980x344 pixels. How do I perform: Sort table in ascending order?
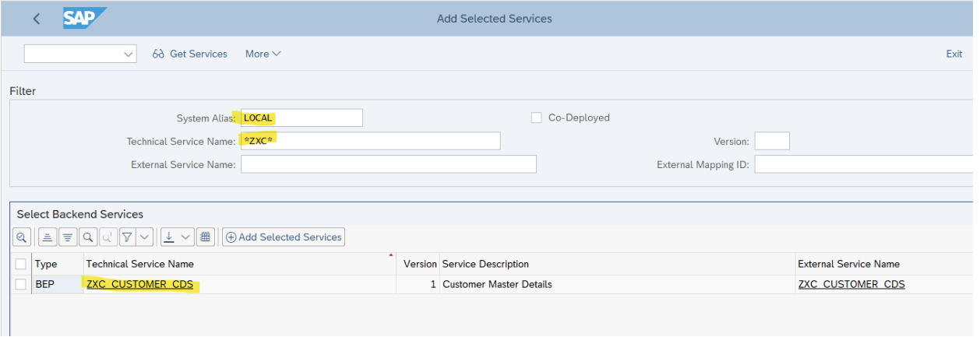47,237
